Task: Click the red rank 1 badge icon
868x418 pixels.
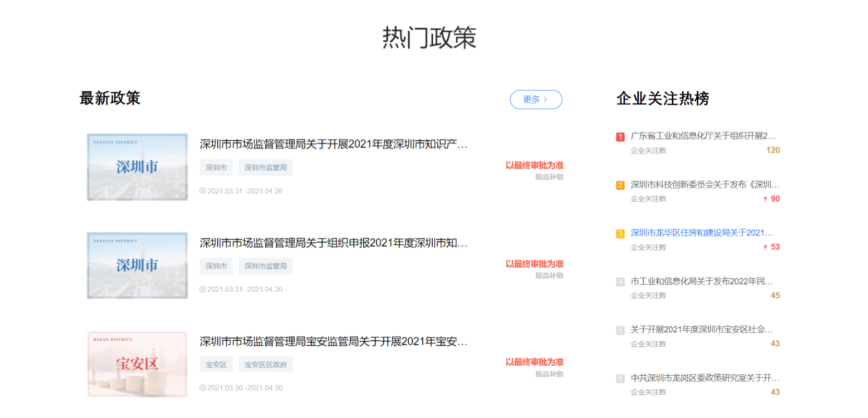Action: point(620,137)
